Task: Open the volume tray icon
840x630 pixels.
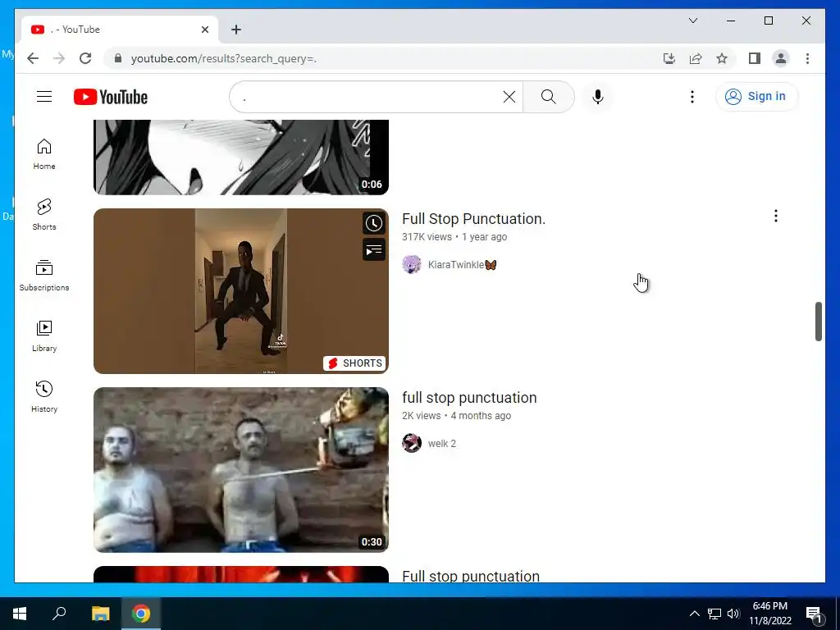Action: pos(733,614)
